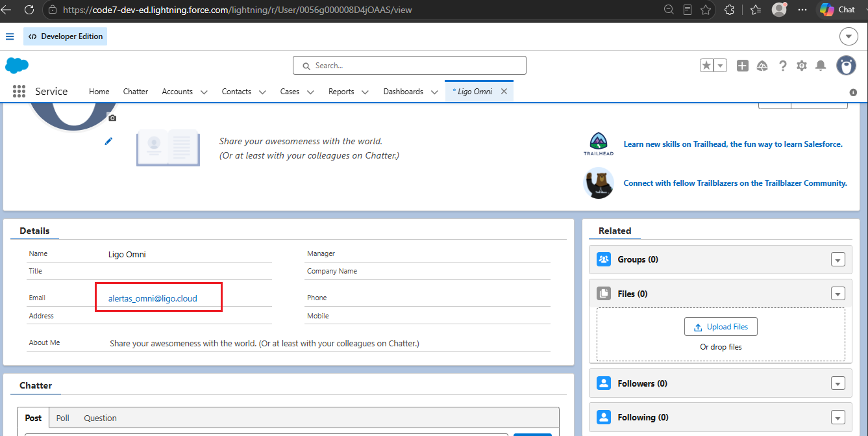Open Global Actions plus icon
Image resolution: width=868 pixels, height=436 pixels.
(743, 66)
